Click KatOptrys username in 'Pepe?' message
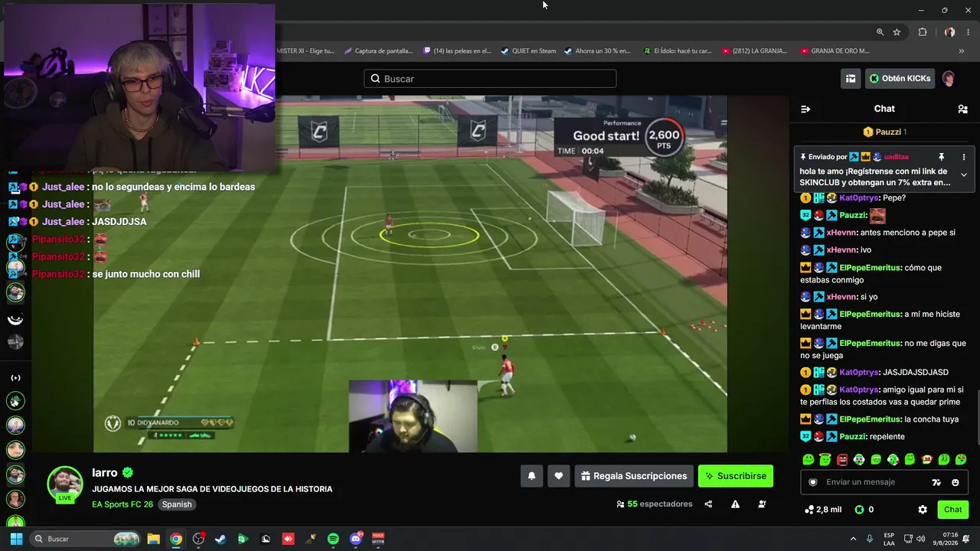Screen dimensions: 980x551 click(x=859, y=198)
